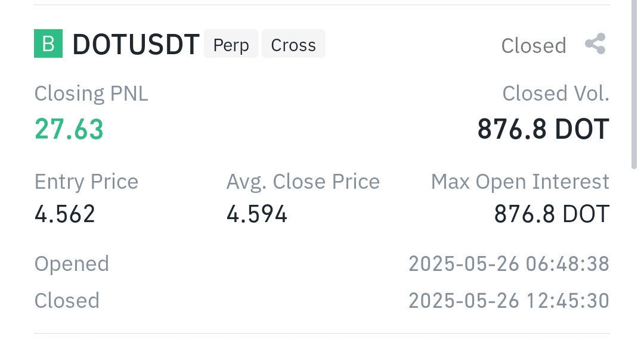Image resolution: width=644 pixels, height=340 pixels.
Task: Tap the bold 876.8 DOT closed volume value
Action: [x=543, y=129]
